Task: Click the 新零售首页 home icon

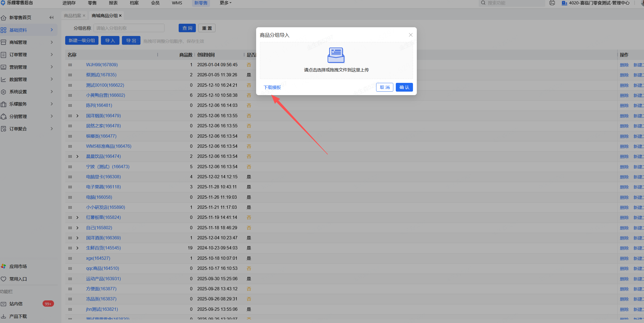Action: [x=4, y=18]
